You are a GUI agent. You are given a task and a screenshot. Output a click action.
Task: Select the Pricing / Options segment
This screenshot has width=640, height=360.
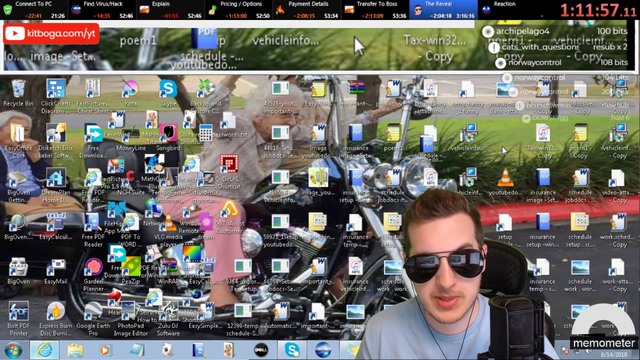239,10
